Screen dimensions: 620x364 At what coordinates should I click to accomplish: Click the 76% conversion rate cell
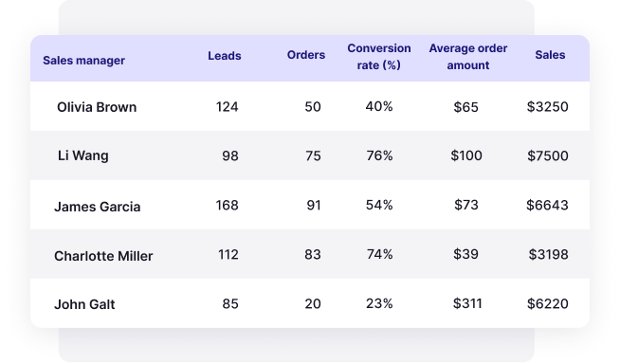click(x=379, y=155)
